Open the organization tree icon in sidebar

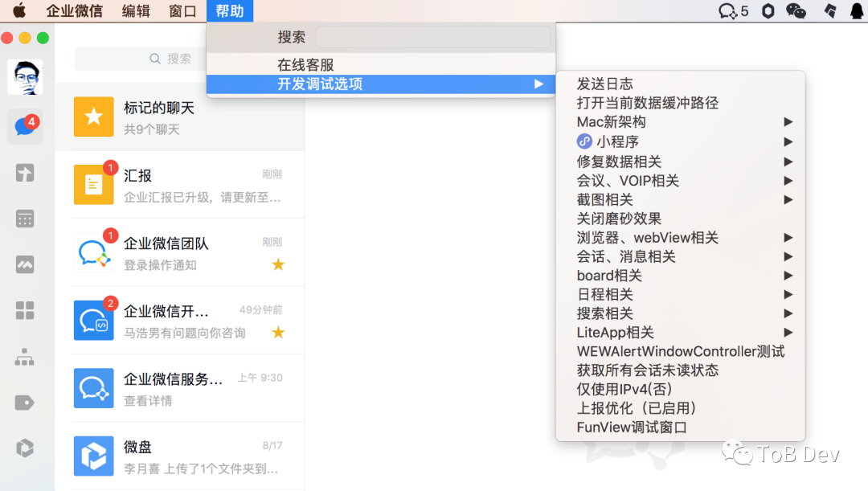tap(25, 357)
